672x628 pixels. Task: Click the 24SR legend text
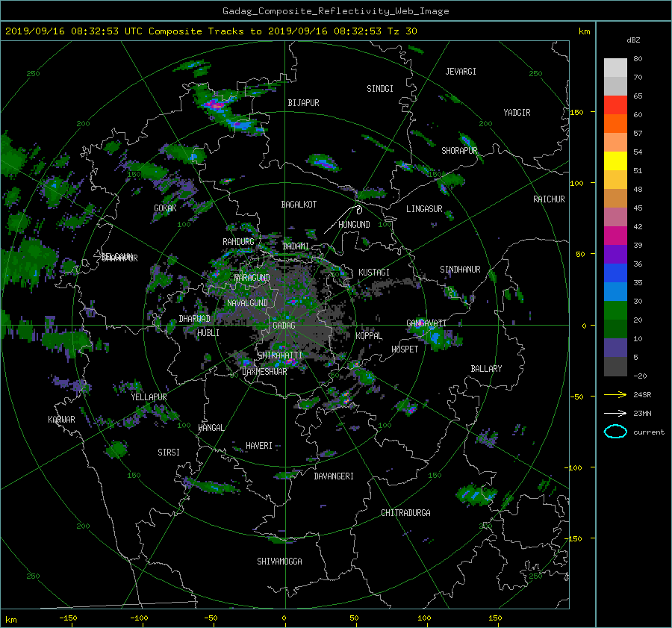click(642, 395)
